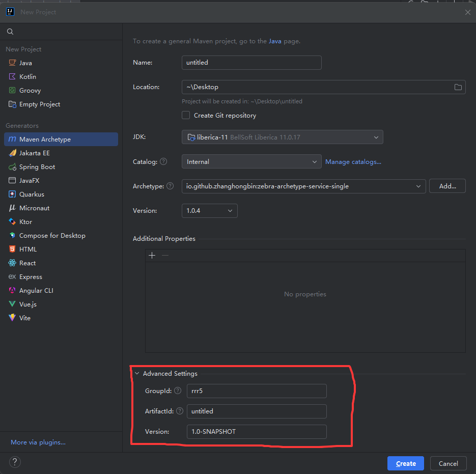This screenshot has height=474, width=476.
Task: Open the JavaFX generator
Action: coord(61,180)
